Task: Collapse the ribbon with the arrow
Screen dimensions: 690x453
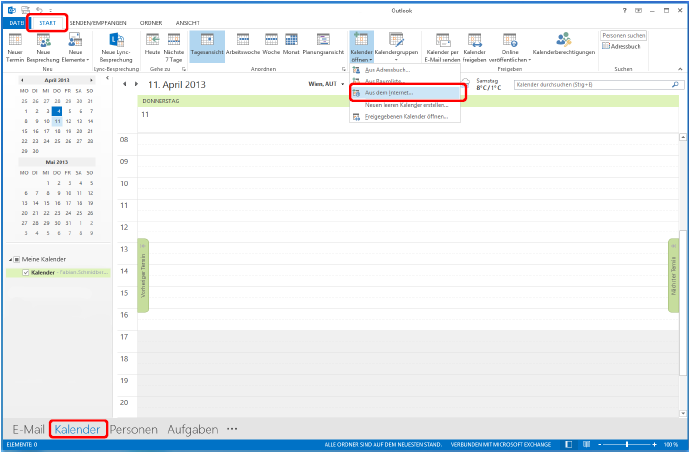Action: pos(680,69)
